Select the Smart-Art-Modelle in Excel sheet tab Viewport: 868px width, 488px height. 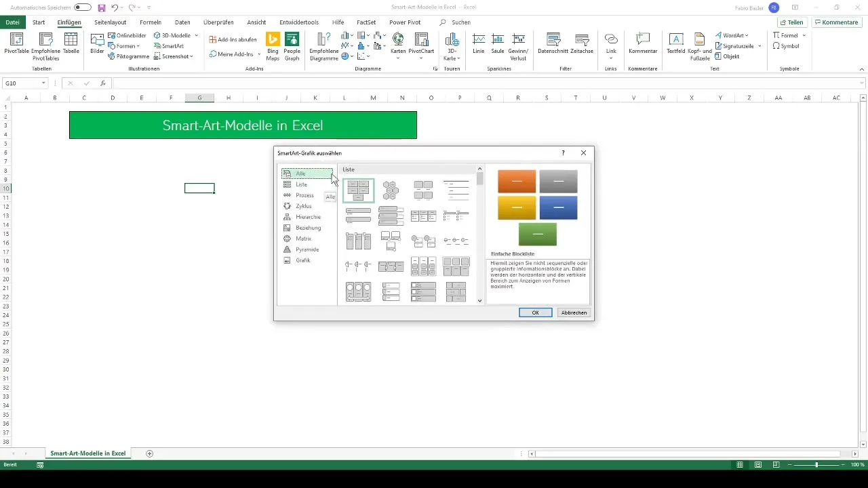[x=88, y=453]
